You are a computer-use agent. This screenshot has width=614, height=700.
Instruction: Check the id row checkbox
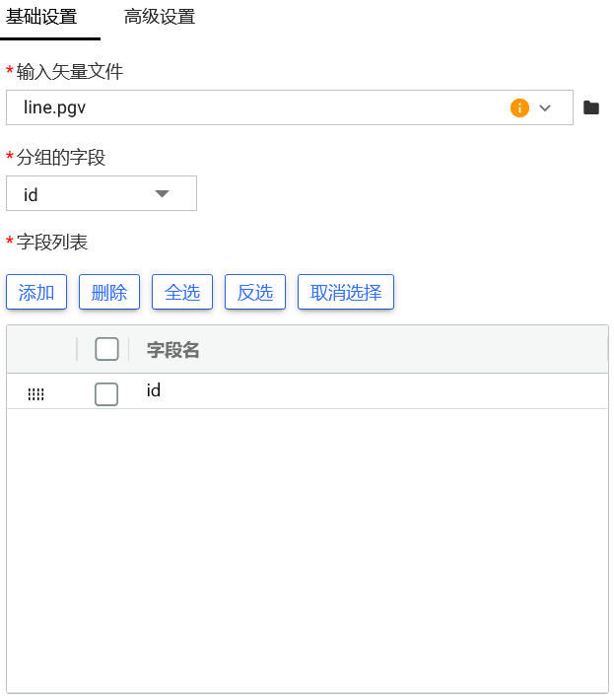coord(106,393)
